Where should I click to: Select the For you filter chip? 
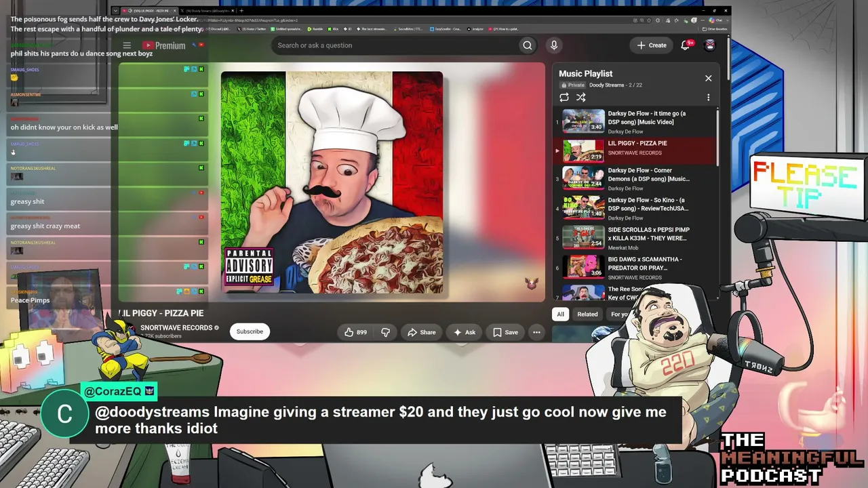pos(619,314)
